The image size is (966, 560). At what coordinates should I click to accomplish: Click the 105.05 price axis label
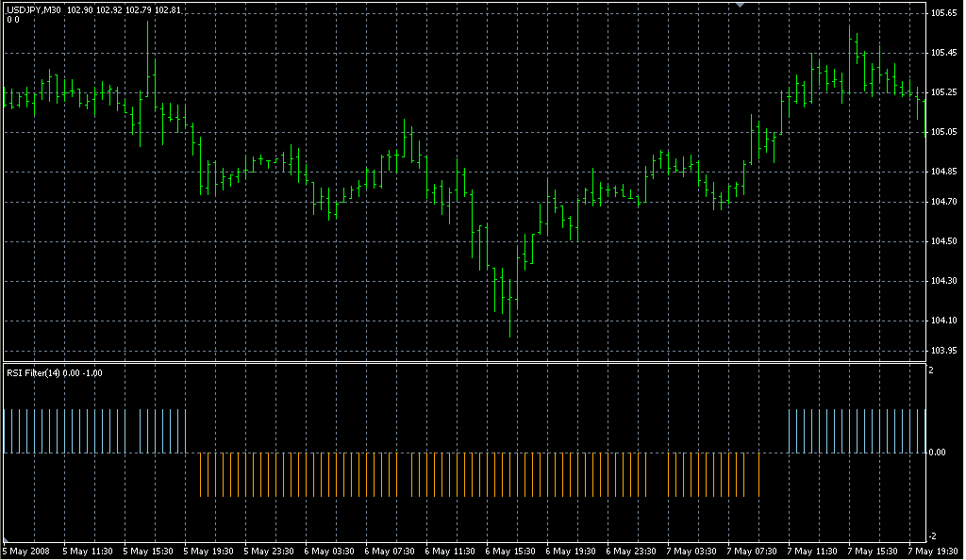(943, 132)
